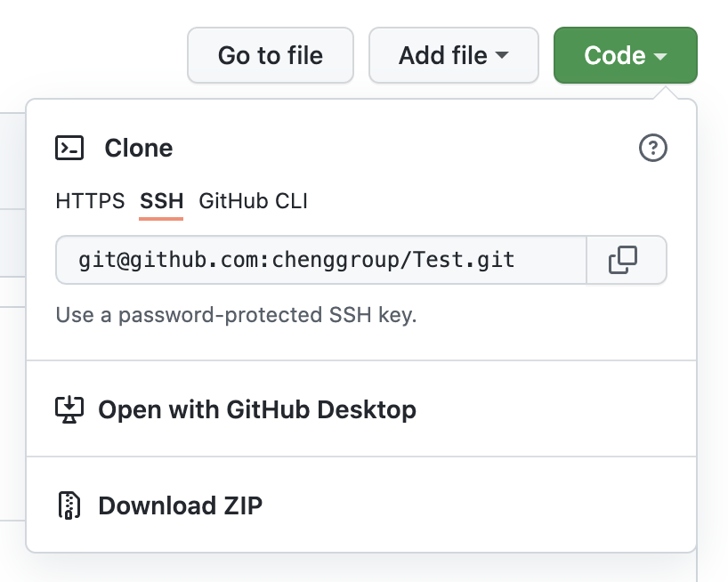Switch to the HTTPS clone tab

[x=90, y=201]
